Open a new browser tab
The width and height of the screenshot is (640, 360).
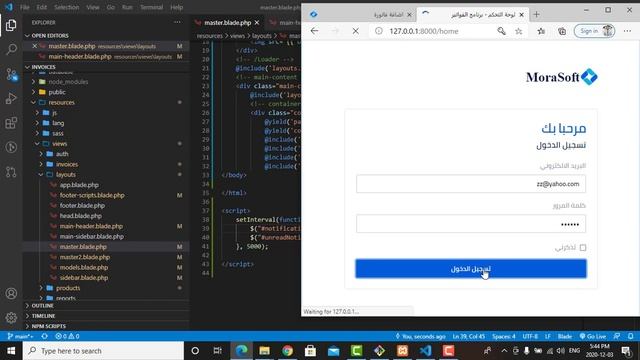pyautogui.click(x=536, y=15)
